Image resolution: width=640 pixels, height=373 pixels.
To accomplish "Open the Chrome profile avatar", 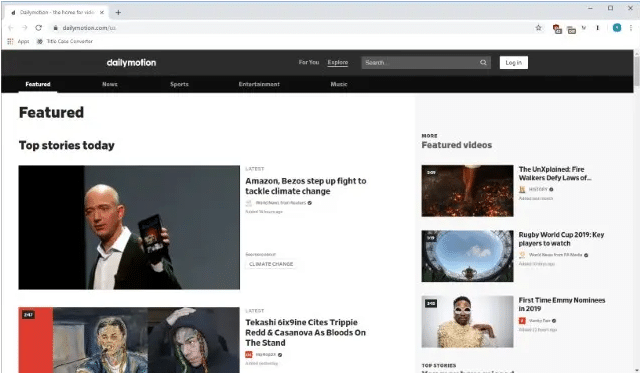I will (x=617, y=28).
